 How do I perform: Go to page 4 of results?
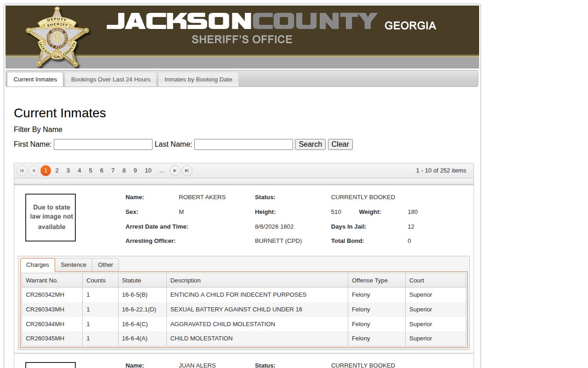(x=79, y=171)
